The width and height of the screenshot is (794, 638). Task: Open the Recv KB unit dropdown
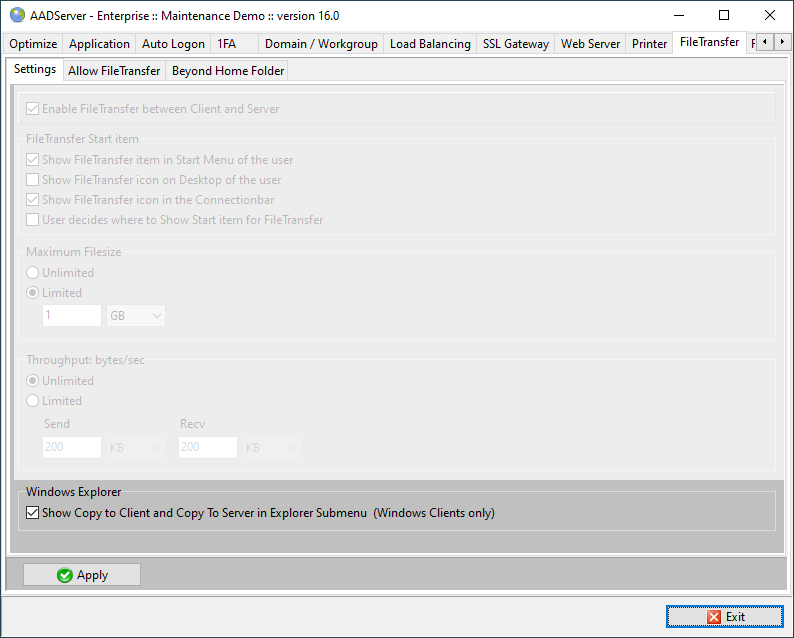pyautogui.click(x=271, y=448)
